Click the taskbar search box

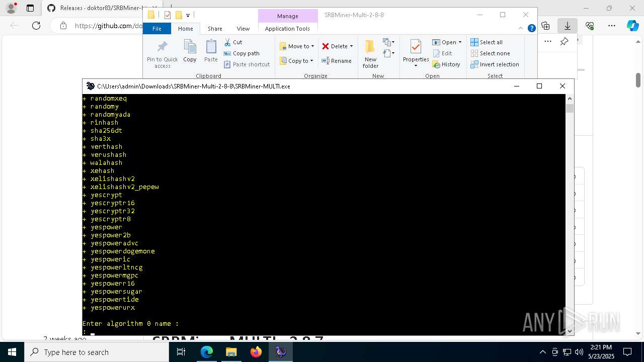coord(97,352)
